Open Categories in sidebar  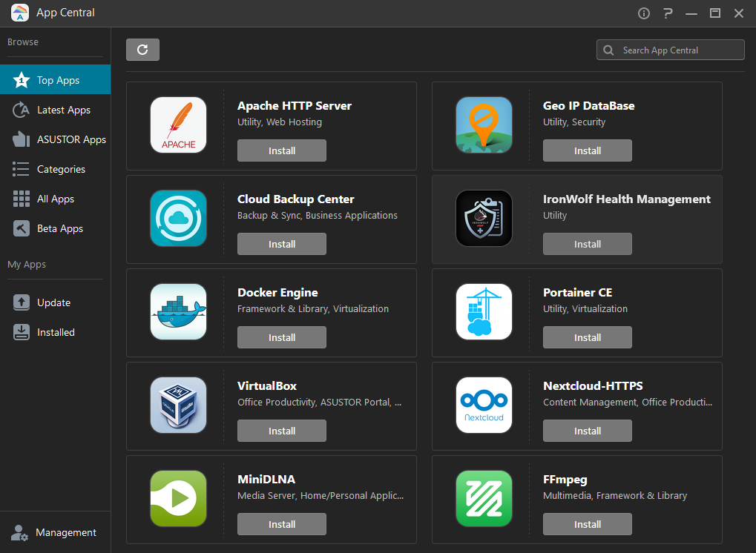(x=56, y=169)
